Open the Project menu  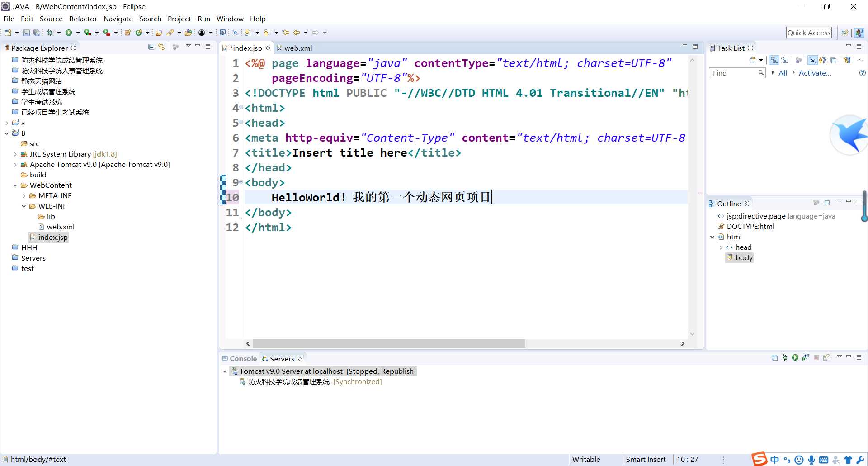pyautogui.click(x=179, y=19)
